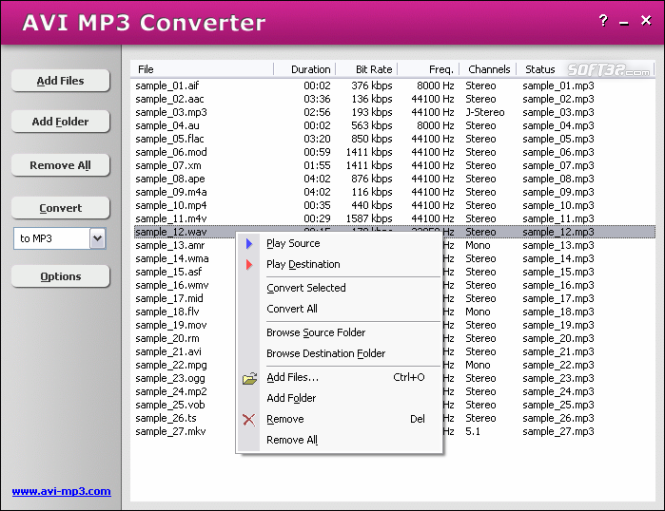Select the sample_13.amr file
Screen dimensions: 665x511
point(170,245)
